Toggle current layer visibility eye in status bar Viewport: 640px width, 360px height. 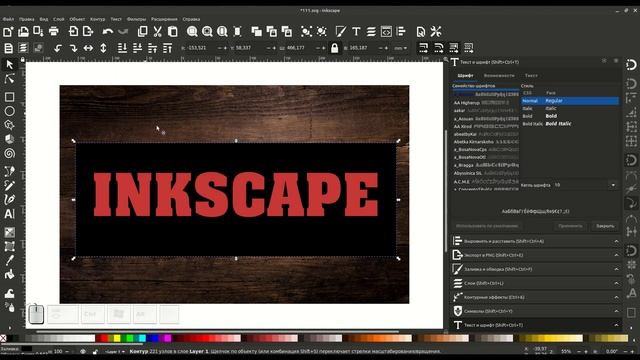[83, 351]
